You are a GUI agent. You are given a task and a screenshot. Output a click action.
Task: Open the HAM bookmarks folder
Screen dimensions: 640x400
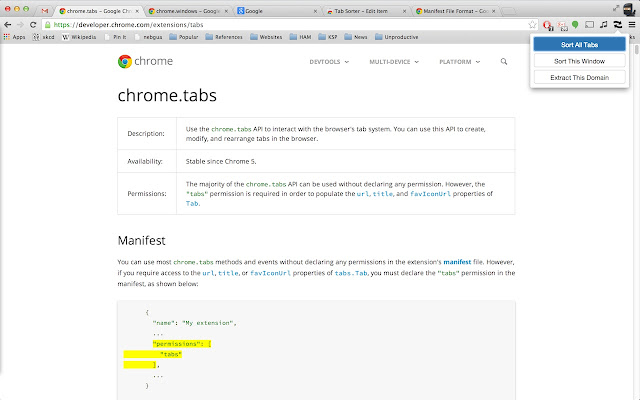(300, 37)
